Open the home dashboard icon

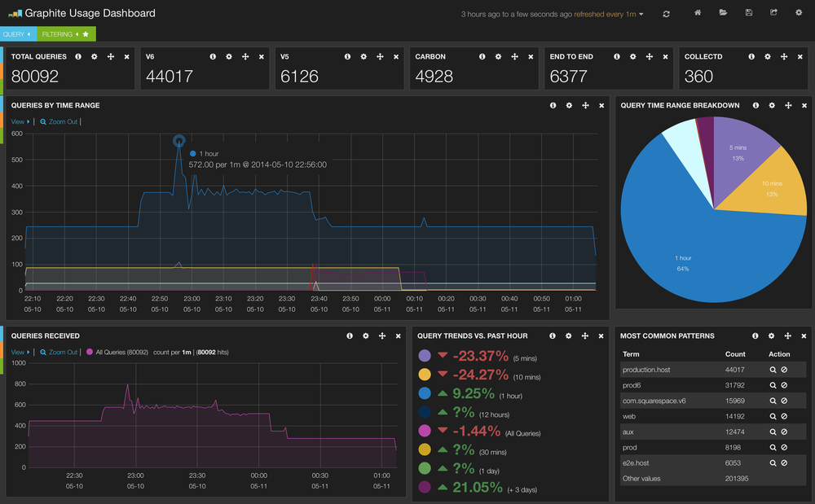[698, 12]
